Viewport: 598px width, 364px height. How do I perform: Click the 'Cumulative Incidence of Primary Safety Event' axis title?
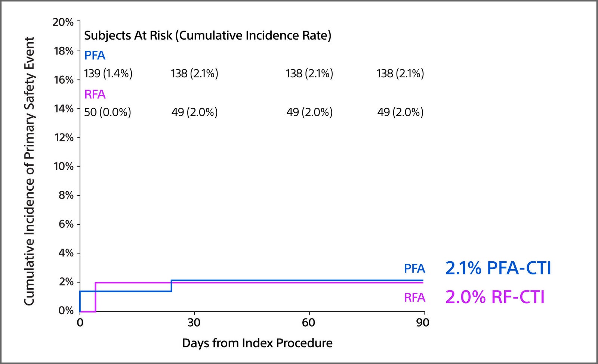[29, 171]
